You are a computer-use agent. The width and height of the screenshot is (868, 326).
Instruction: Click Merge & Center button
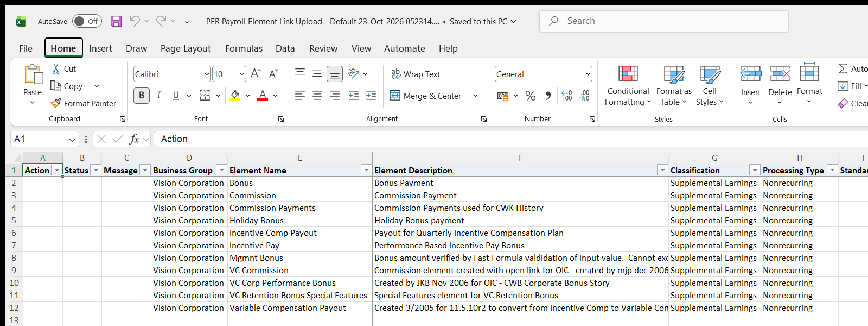point(426,96)
